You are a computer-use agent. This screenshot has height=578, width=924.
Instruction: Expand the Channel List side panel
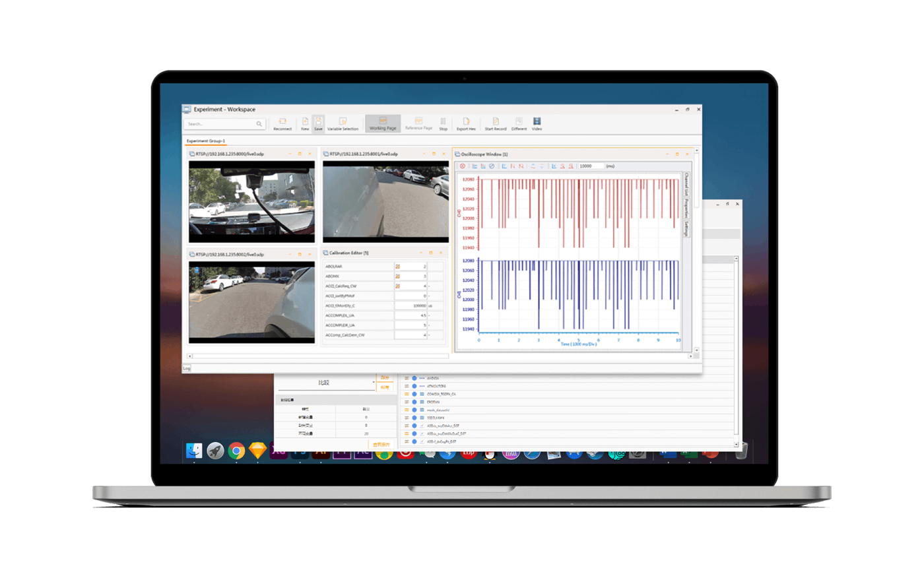coord(686,184)
